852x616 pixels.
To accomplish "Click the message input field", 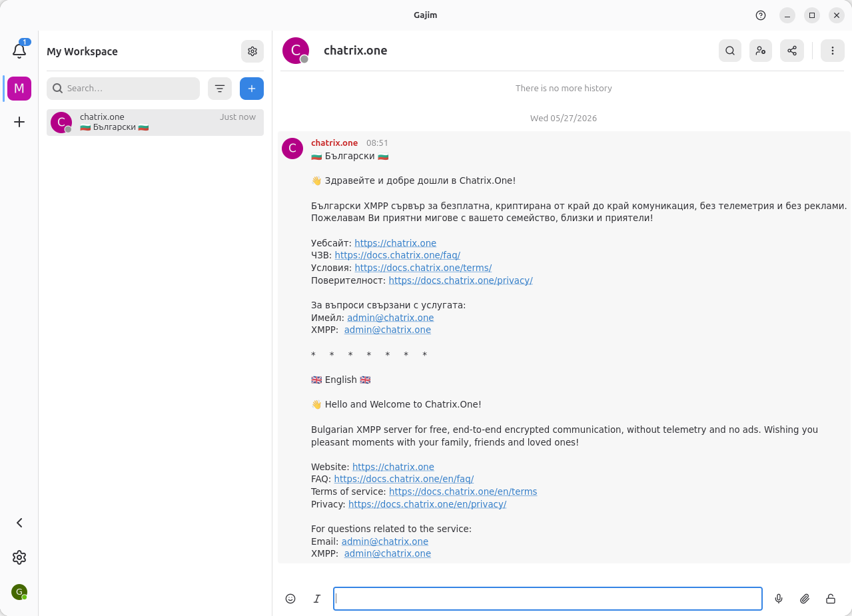I will point(548,599).
